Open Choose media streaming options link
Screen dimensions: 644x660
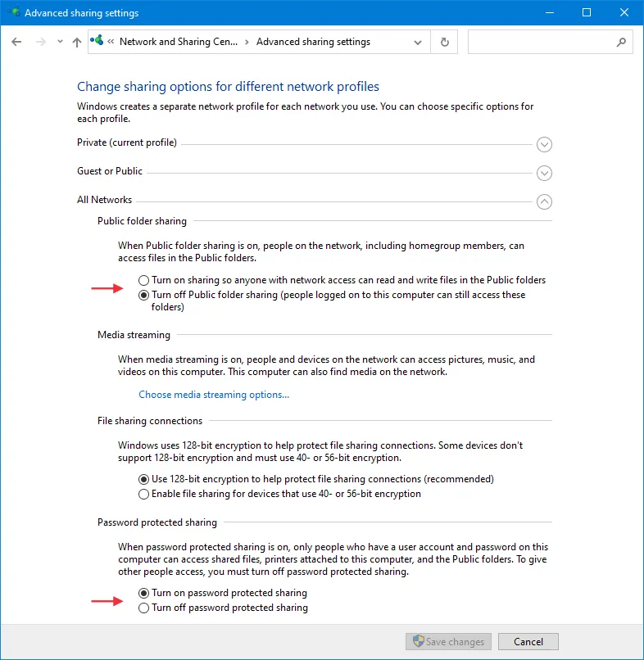coord(214,395)
